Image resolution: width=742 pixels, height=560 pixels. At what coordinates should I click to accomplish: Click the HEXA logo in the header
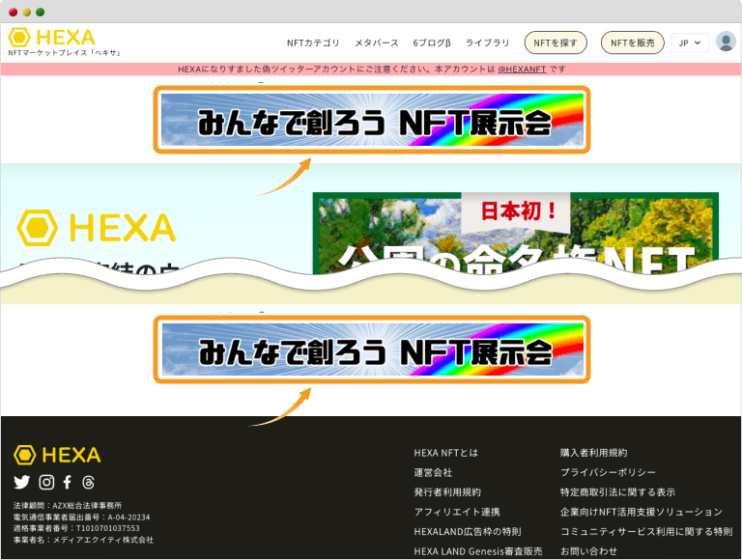(51, 37)
